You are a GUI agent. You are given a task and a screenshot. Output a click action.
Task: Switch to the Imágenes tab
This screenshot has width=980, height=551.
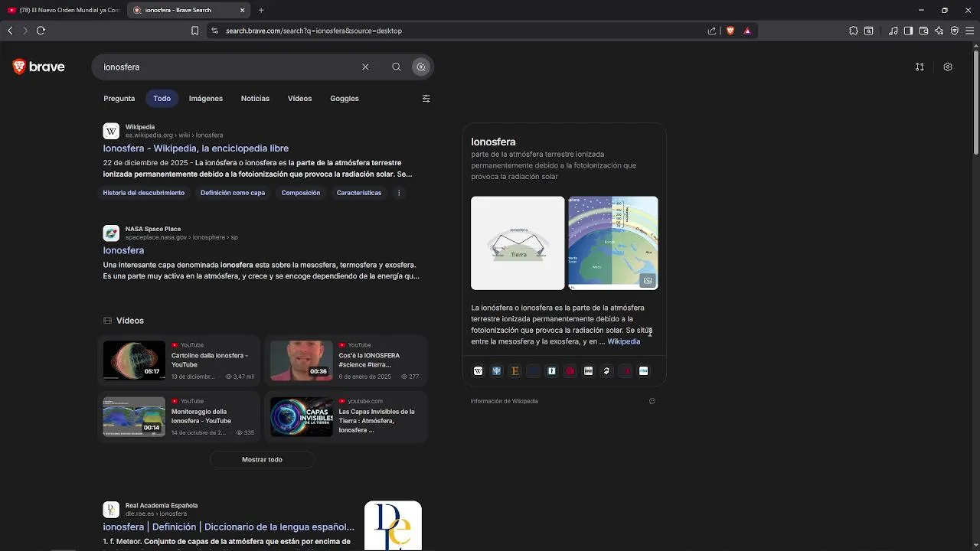tap(206, 99)
